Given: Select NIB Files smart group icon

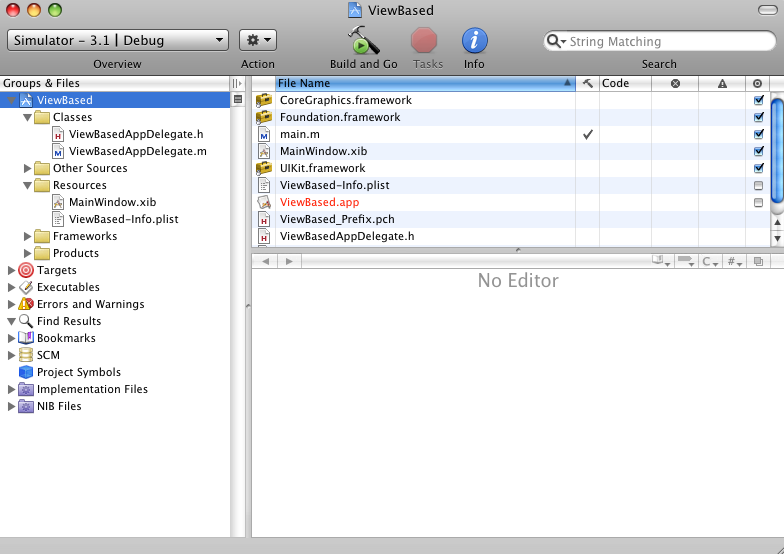Looking at the screenshot, I should [x=26, y=406].
